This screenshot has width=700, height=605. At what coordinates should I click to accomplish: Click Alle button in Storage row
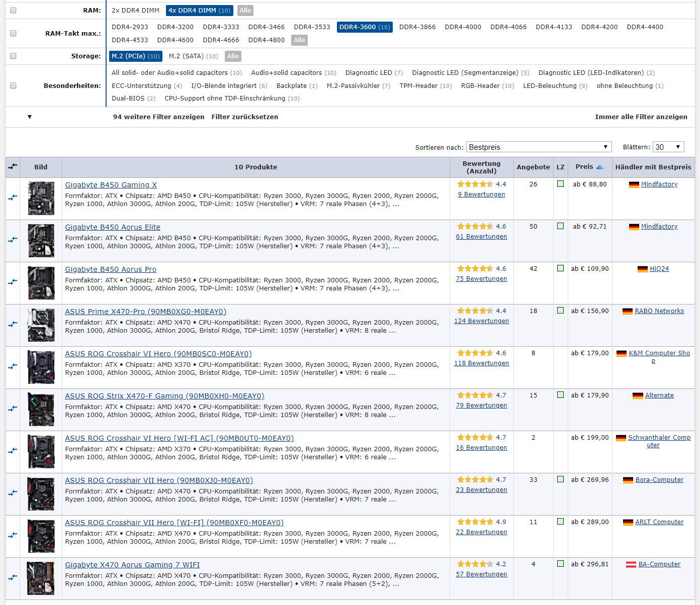(x=233, y=56)
